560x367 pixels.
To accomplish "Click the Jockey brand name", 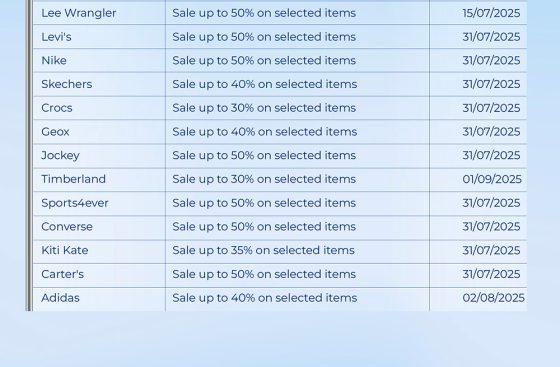I will (60, 156).
